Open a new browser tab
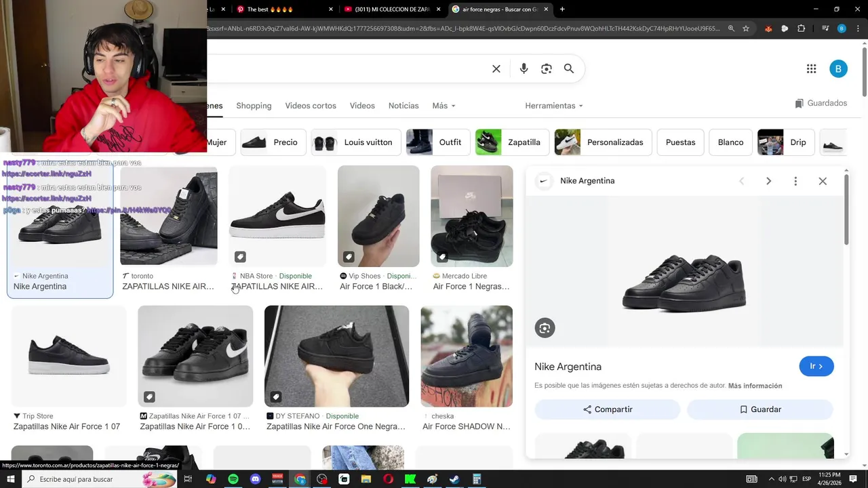This screenshot has width=868, height=488. (x=562, y=9)
